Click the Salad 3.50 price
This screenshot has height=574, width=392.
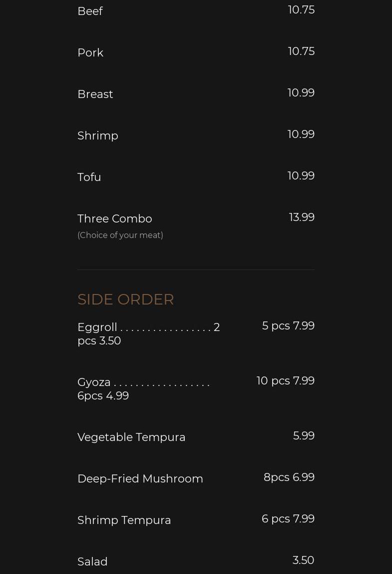click(303, 560)
